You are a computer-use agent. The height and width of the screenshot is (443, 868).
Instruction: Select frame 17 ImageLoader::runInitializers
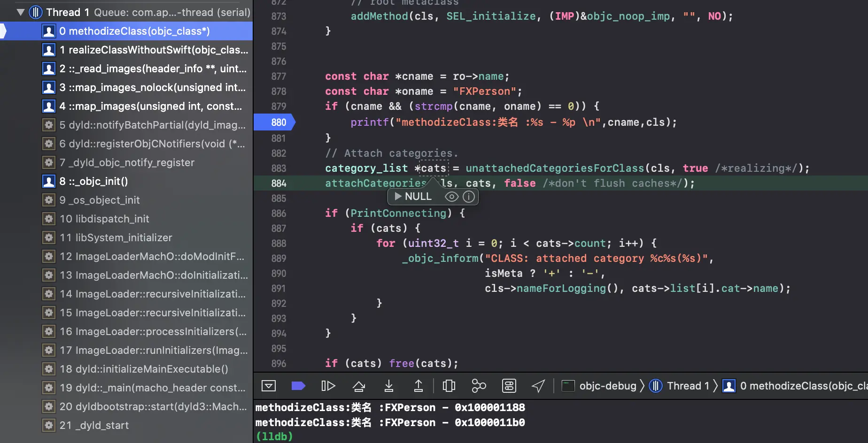tap(126, 350)
